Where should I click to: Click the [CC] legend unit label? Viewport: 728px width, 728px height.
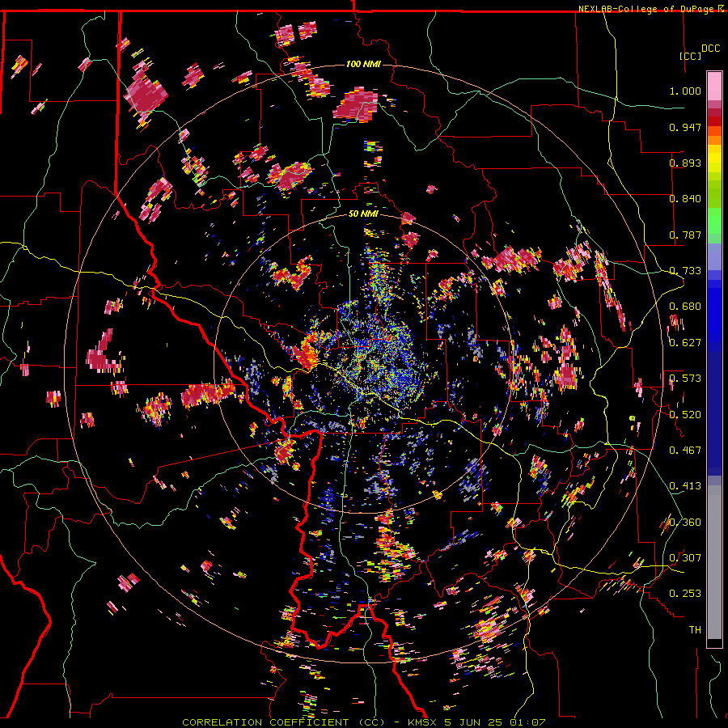pos(691,56)
